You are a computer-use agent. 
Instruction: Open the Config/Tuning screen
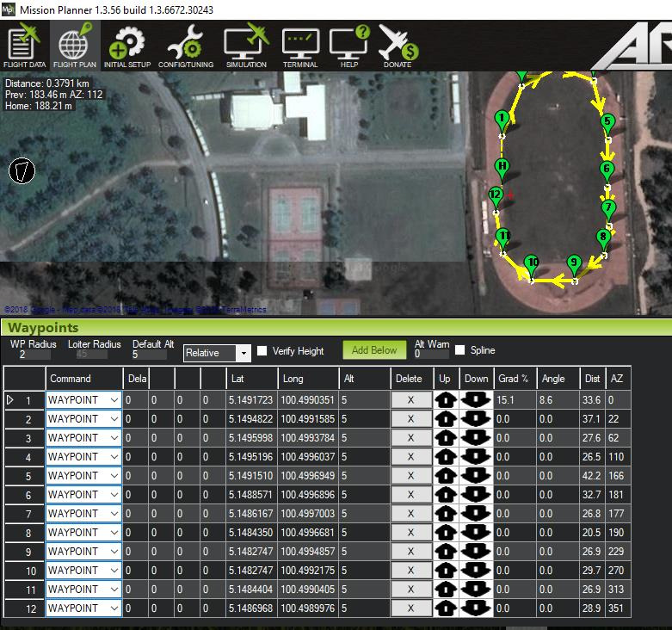(x=186, y=46)
